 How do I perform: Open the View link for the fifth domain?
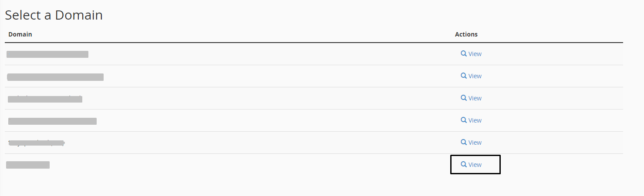tap(475, 143)
